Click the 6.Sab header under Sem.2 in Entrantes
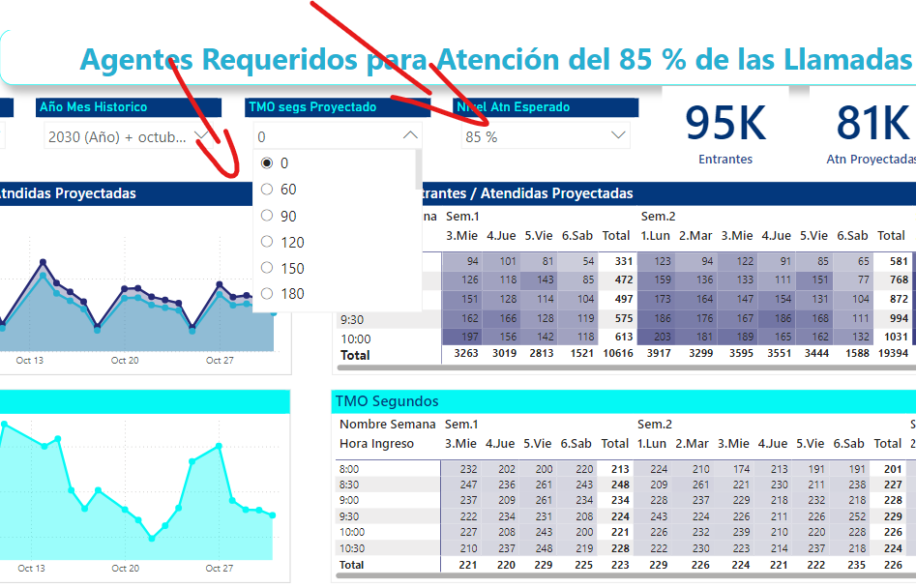The width and height of the screenshot is (916, 588). tap(852, 236)
